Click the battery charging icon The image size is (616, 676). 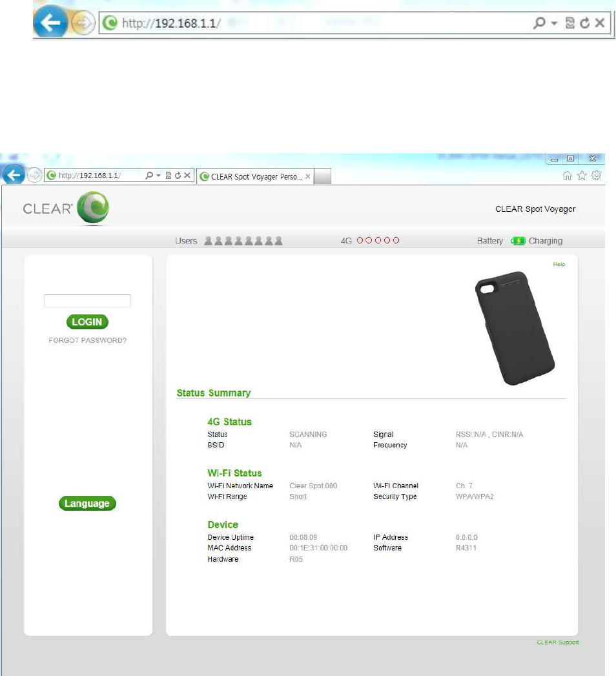[518, 241]
